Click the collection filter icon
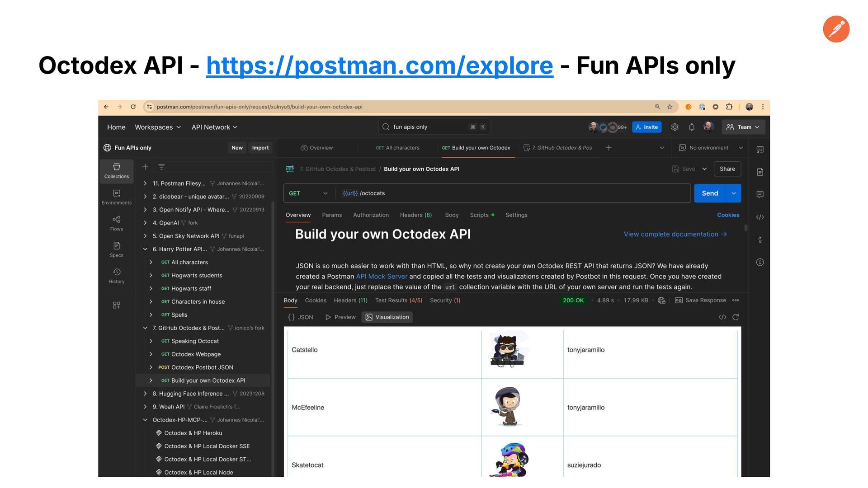868x488 pixels. (x=161, y=167)
